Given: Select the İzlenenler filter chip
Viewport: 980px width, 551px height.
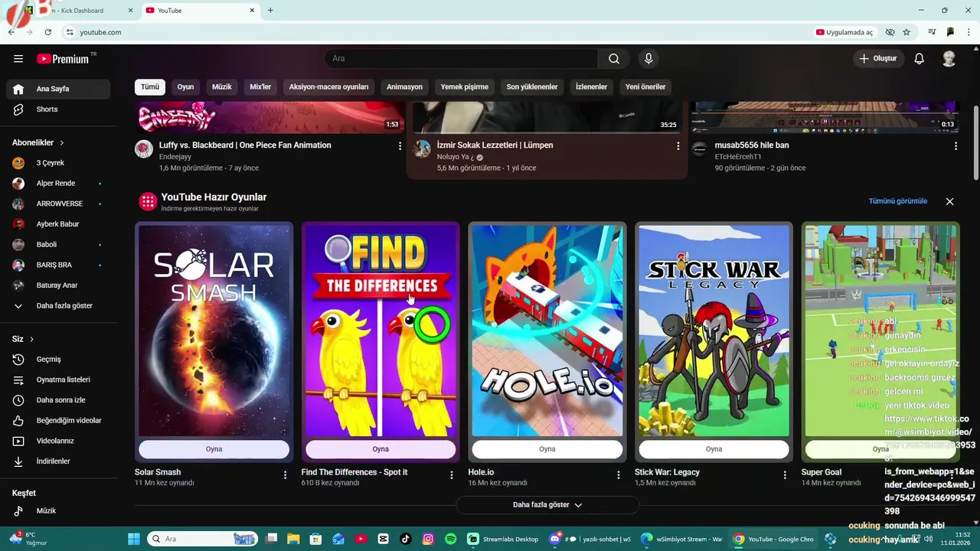Looking at the screenshot, I should 591,86.
